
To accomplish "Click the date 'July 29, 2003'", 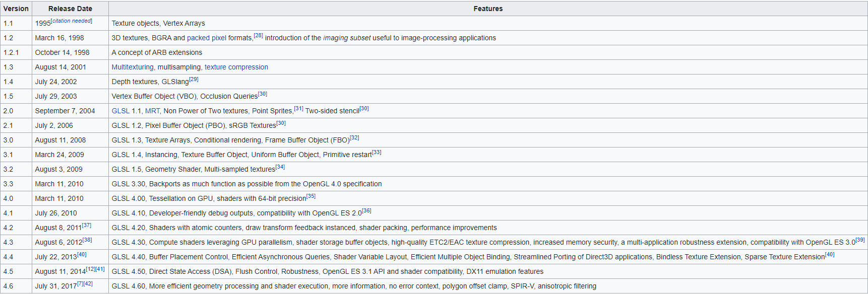I will pyautogui.click(x=56, y=97).
